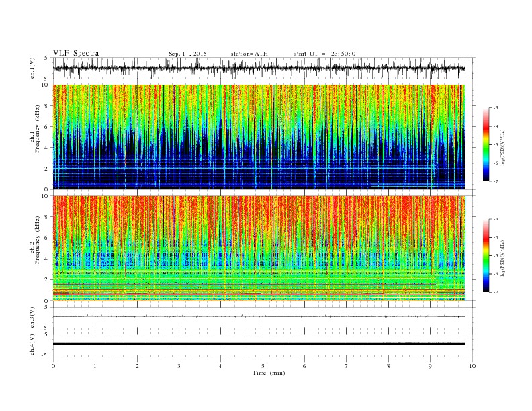Viewport: 532px width, 411px height.
Task: Click the "10" label on the time axis
Action: point(472,366)
